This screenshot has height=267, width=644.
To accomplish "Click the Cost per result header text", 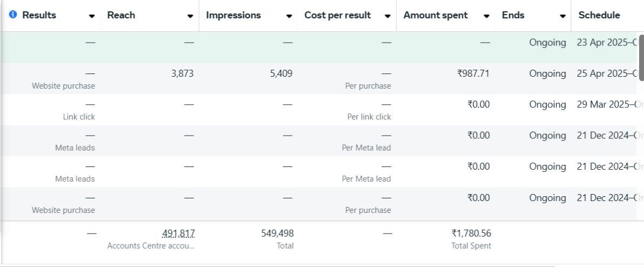I will pyautogui.click(x=337, y=15).
